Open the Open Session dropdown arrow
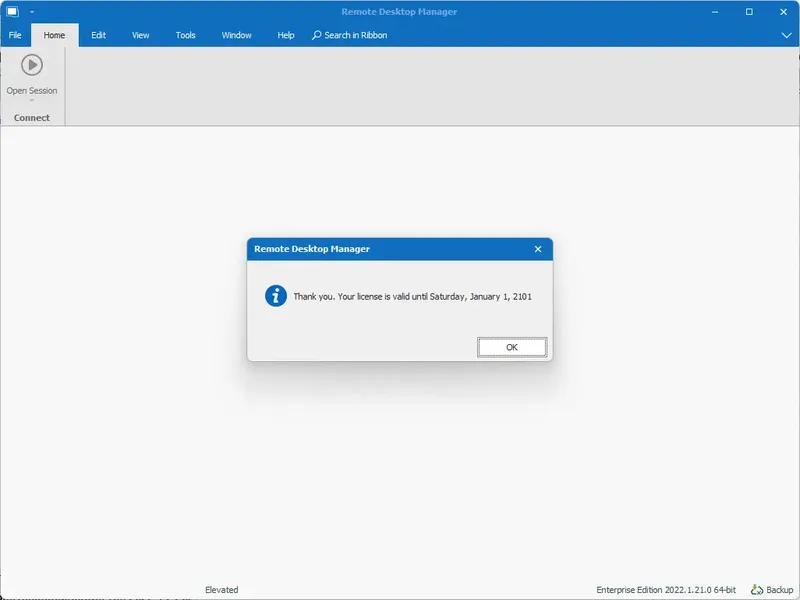Viewport: 800px width, 600px height. 32,100
